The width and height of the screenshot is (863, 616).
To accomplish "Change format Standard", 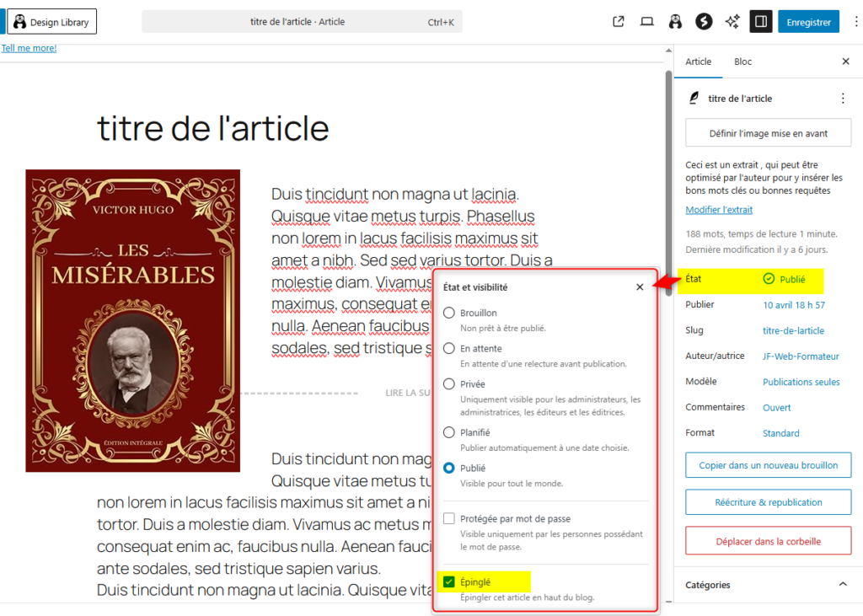I will [780, 433].
